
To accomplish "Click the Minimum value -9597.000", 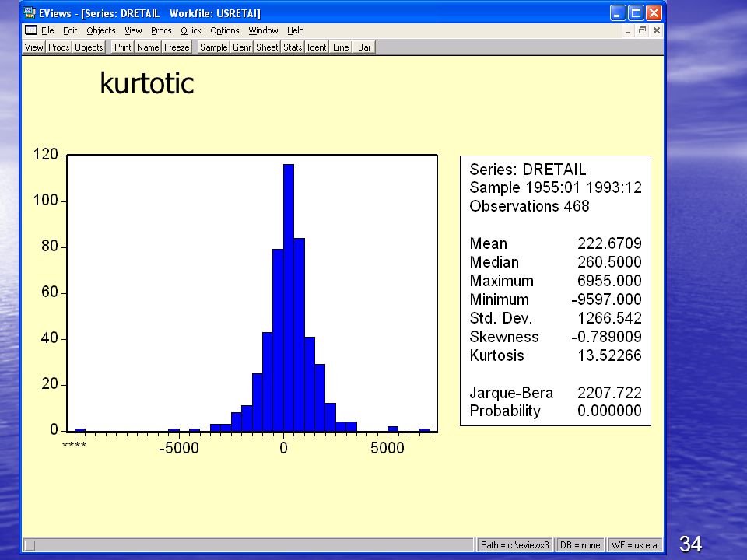I will click(x=606, y=299).
